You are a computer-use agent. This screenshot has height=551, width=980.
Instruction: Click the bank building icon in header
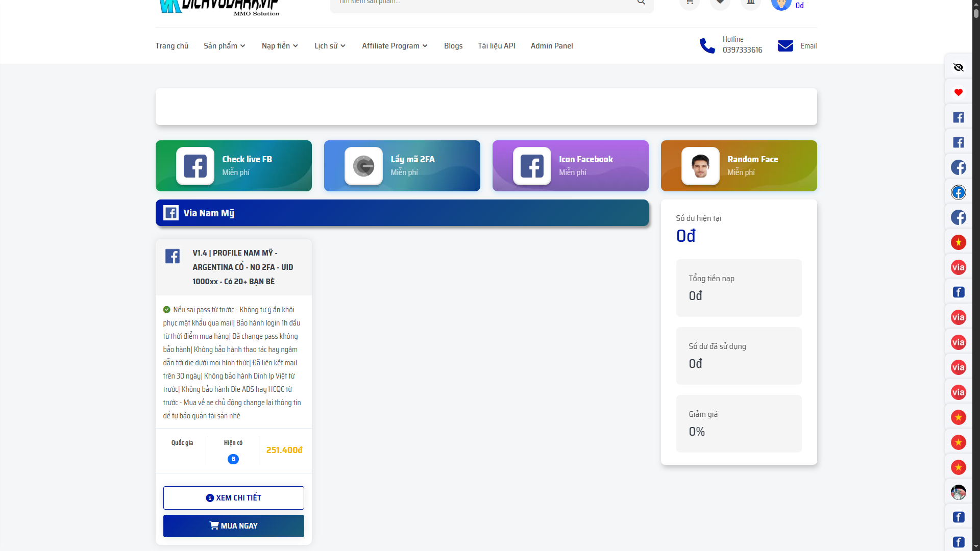[x=750, y=3]
